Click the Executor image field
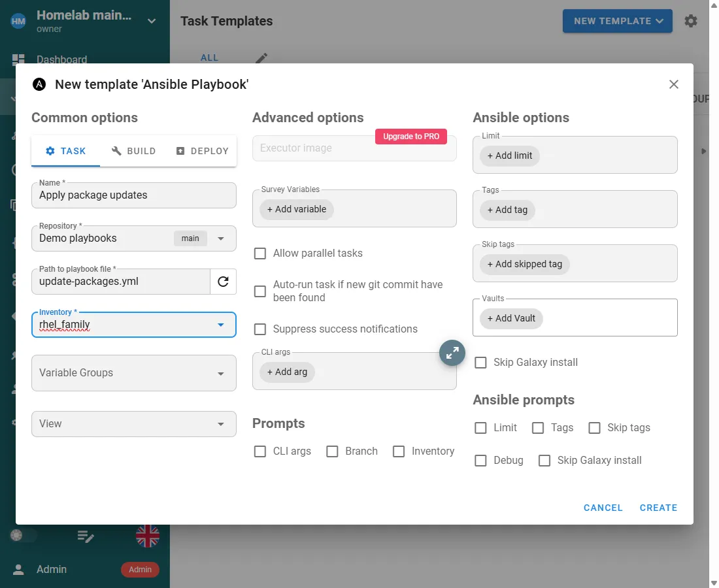 pyautogui.click(x=354, y=148)
